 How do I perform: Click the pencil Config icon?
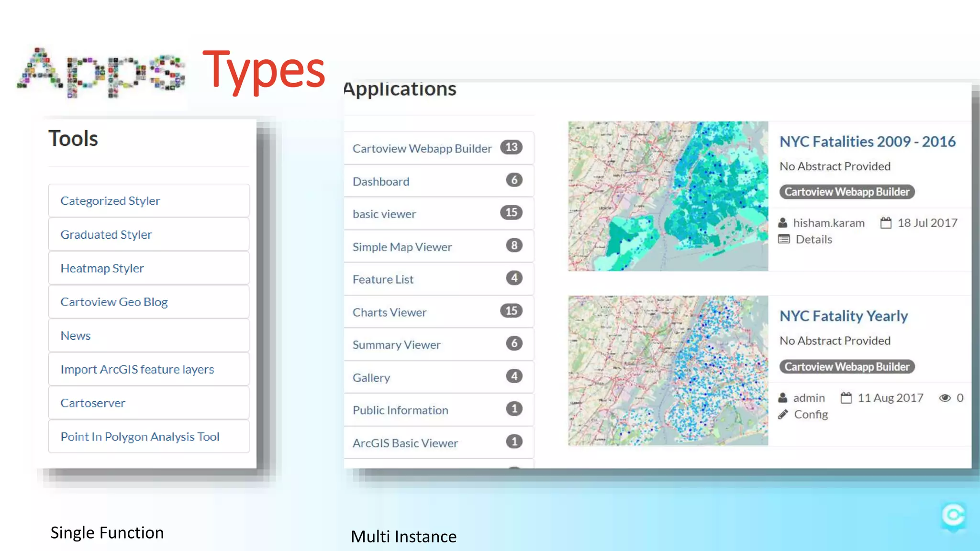point(783,415)
